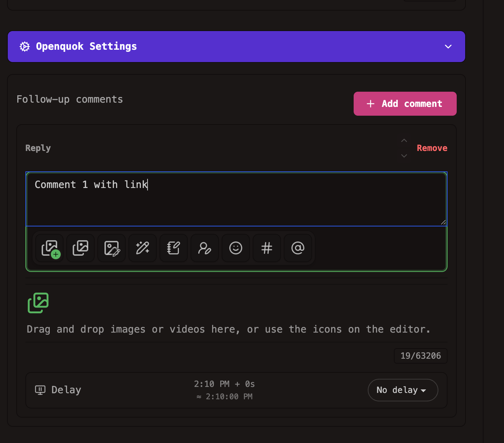Click the 2:10 PM + 0s time text
Screen dimensions: 504x443
point(224,384)
